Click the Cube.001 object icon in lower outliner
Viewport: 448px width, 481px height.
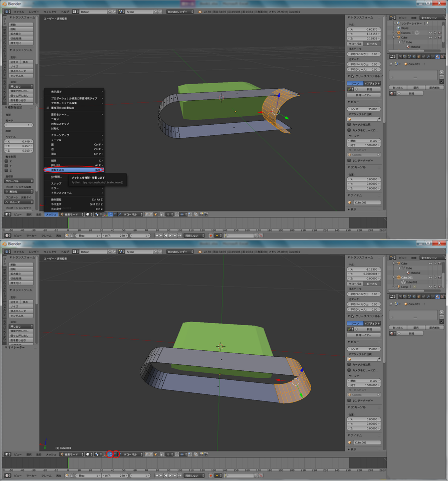tap(398, 277)
